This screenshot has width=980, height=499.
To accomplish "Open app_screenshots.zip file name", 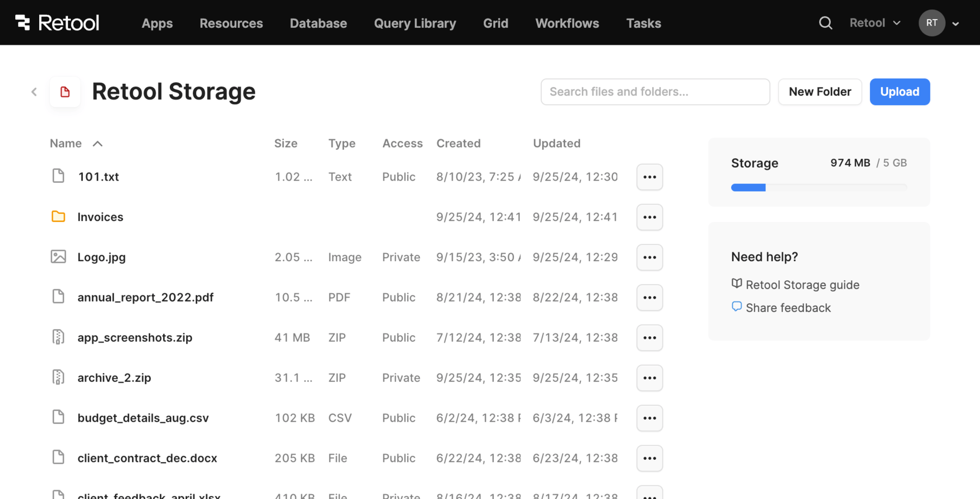I will [134, 338].
